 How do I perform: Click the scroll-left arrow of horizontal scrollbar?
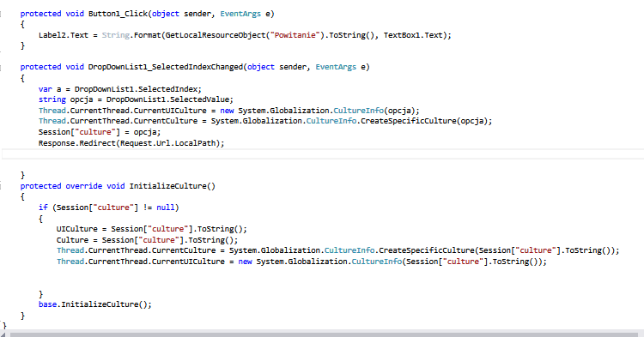pos(3,334)
